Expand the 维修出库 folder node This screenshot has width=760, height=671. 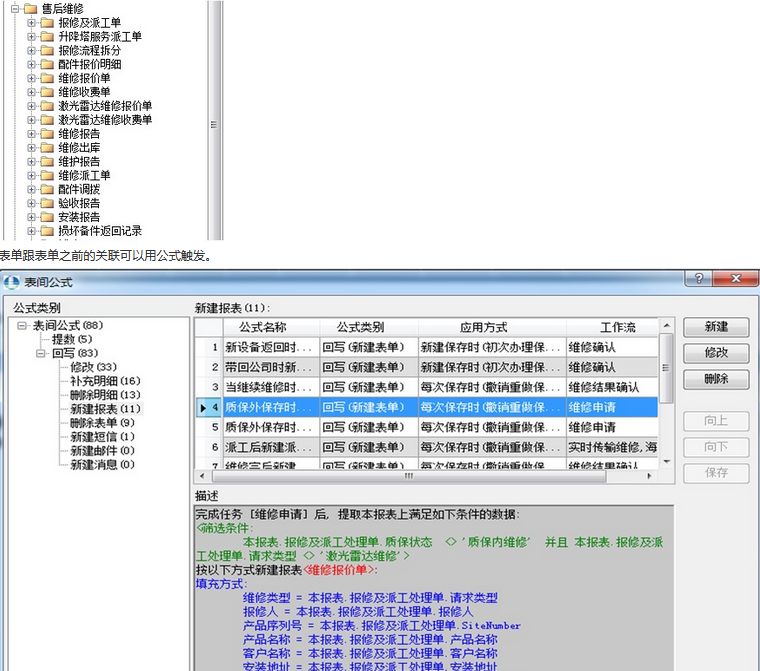(x=31, y=147)
